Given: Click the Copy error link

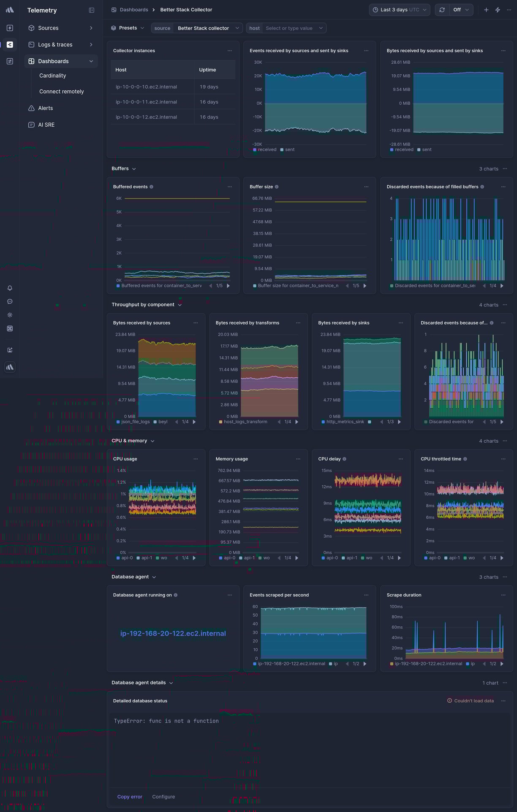Looking at the screenshot, I should tap(130, 796).
